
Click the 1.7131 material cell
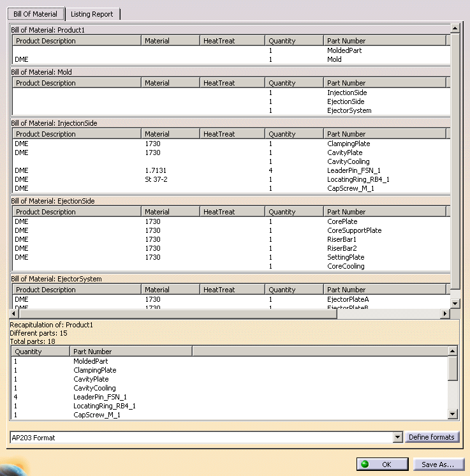(x=156, y=170)
